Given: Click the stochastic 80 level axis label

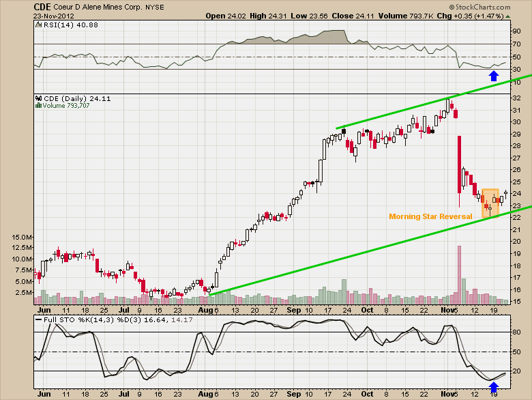Looking at the screenshot, I should point(516,332).
